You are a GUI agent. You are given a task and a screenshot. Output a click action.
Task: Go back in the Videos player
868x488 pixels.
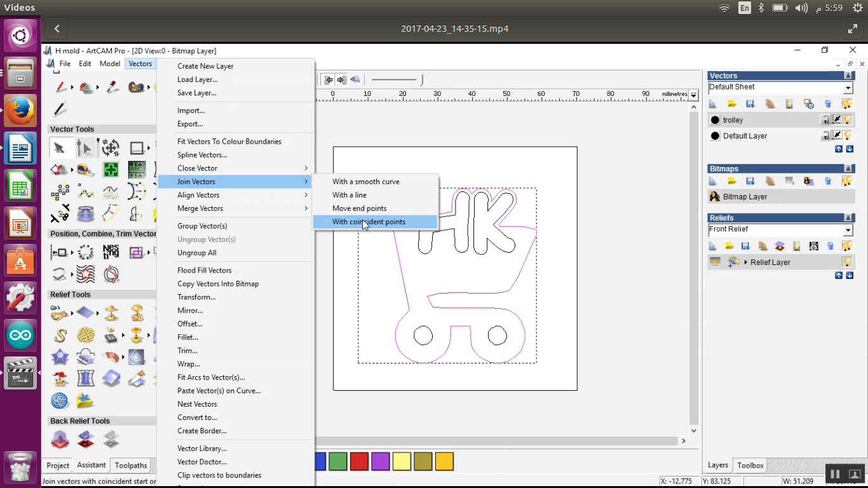click(57, 29)
